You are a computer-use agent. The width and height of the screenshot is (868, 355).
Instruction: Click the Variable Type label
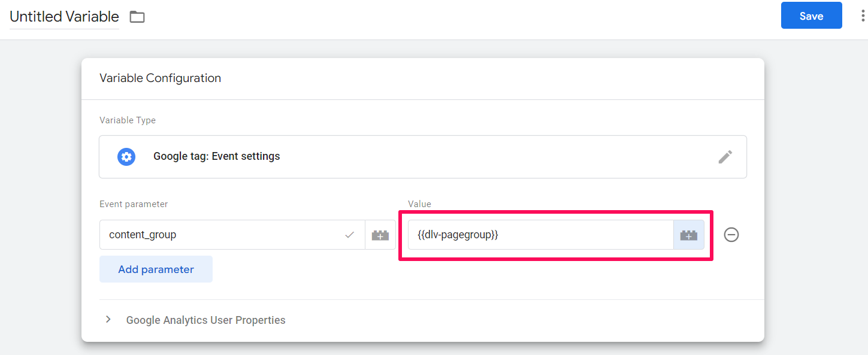click(128, 120)
